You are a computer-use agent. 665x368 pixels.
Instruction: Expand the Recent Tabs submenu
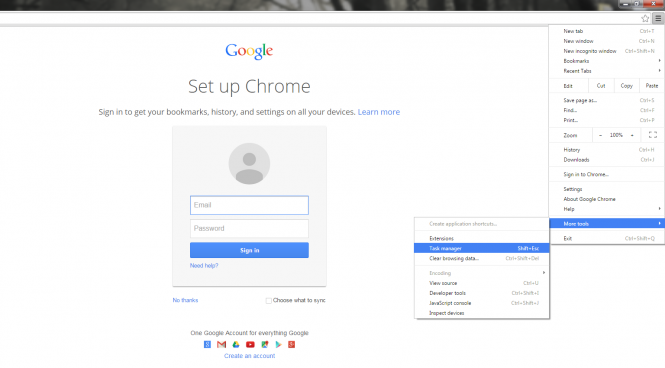607,71
